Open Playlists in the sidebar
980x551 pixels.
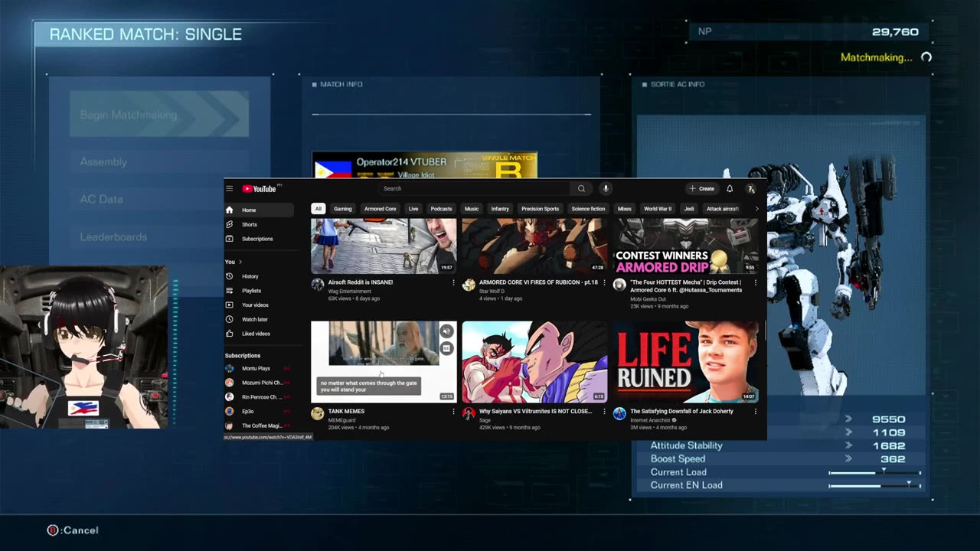(259, 291)
